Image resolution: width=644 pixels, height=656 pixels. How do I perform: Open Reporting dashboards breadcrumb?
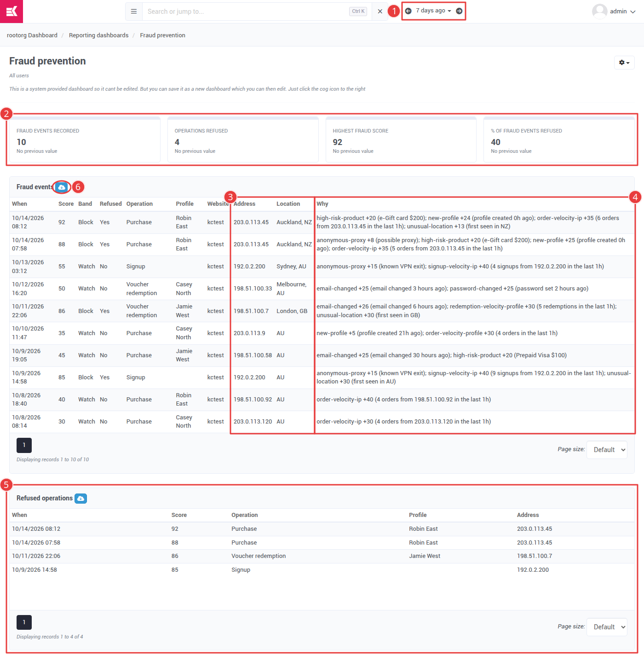pyautogui.click(x=99, y=35)
